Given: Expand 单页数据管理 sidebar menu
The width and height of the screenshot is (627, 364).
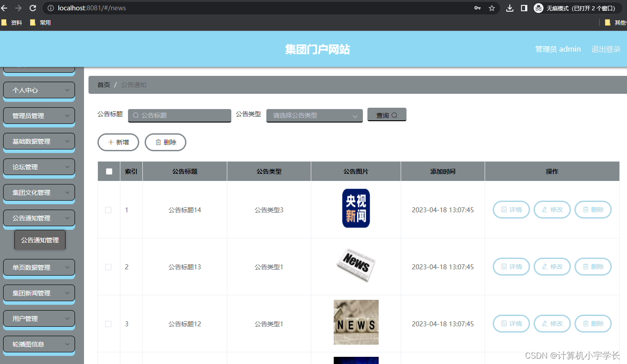Looking at the screenshot, I should tap(39, 268).
